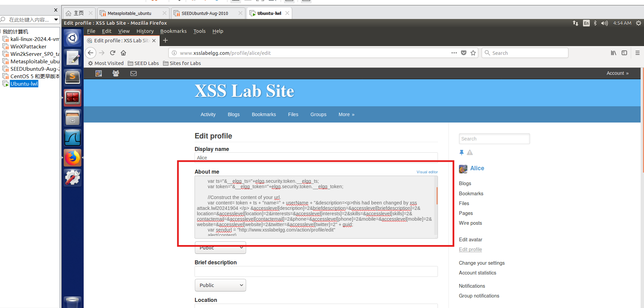Image resolution: width=644 pixels, height=308 pixels.
Task: Close the Edit profile Firefox tab
Action: point(154,41)
